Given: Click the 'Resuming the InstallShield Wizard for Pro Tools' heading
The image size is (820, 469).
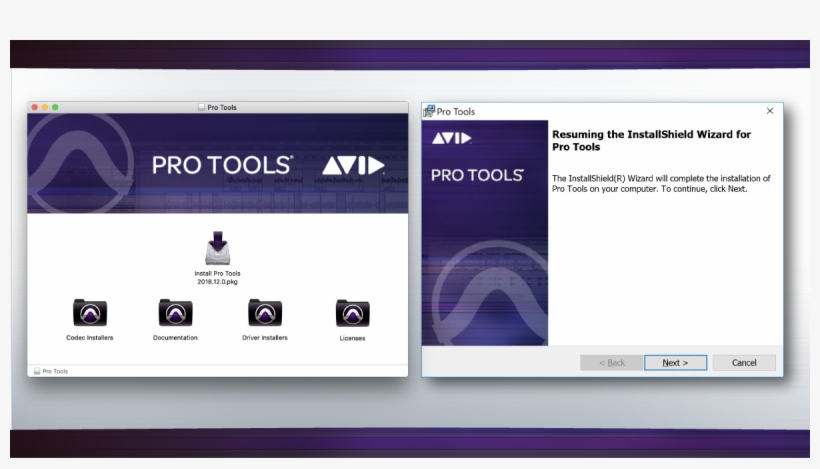Looking at the screenshot, I should [652, 141].
